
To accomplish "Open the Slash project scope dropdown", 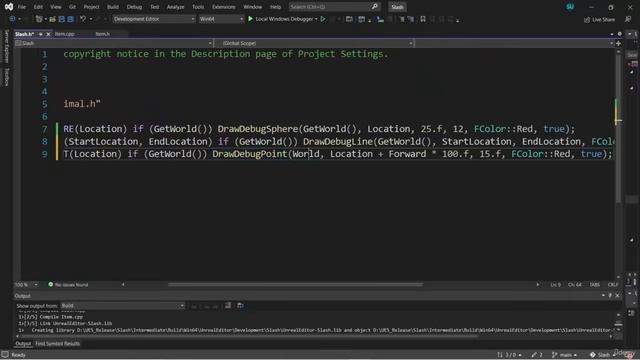I will click(x=113, y=43).
